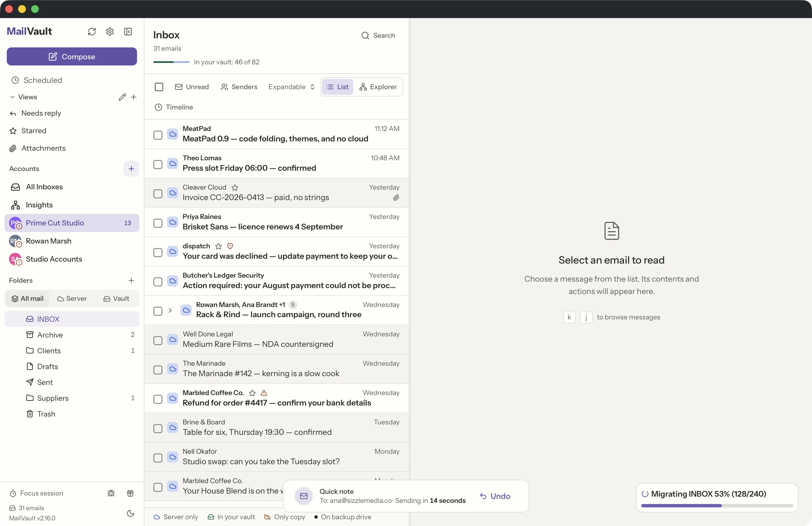Click the Prime Cut Studio account avatar
812x526 pixels.
pyautogui.click(x=15, y=223)
